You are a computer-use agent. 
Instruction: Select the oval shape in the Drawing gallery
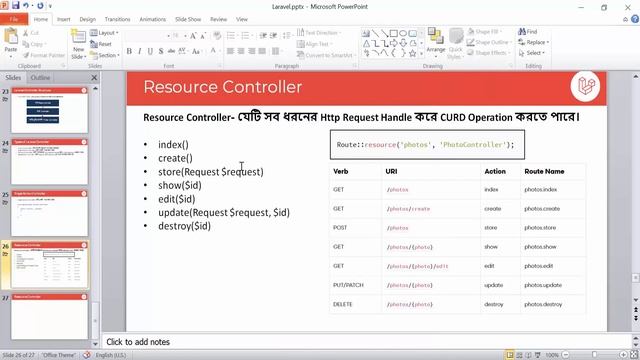pos(403,33)
